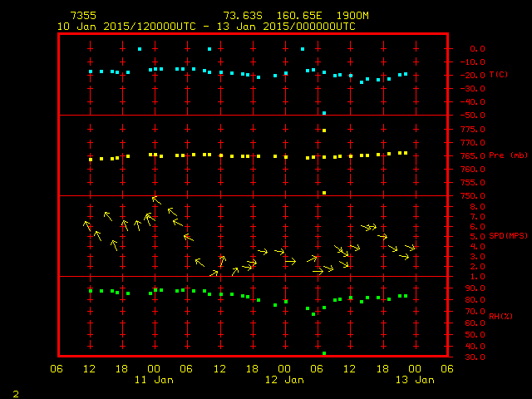Click the '-20.0' temperature scale value
Viewport: 532px width, 399px height.
pyautogui.click(x=473, y=76)
